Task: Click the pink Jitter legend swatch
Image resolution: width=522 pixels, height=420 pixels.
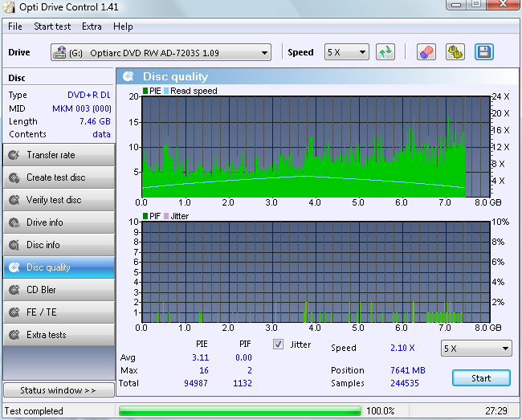Action: pos(166,216)
